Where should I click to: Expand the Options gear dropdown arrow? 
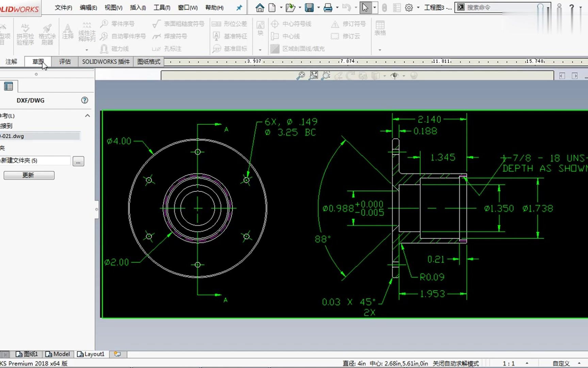(418, 7)
